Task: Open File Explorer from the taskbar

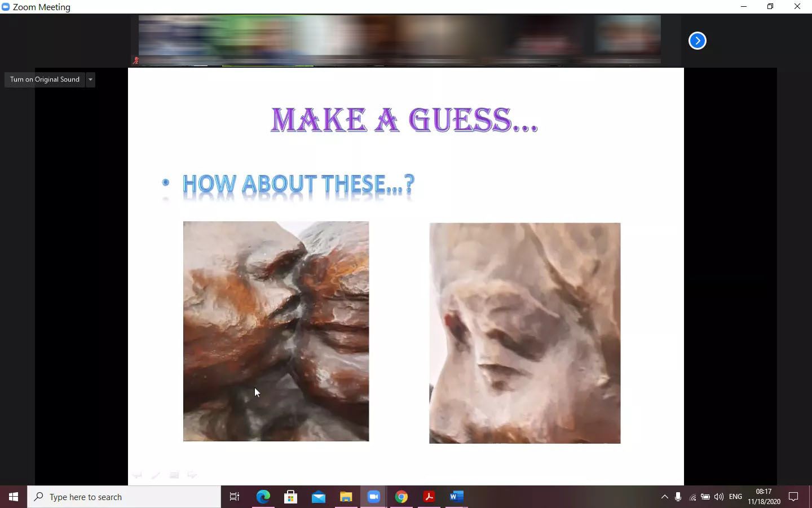Action: [x=346, y=497]
